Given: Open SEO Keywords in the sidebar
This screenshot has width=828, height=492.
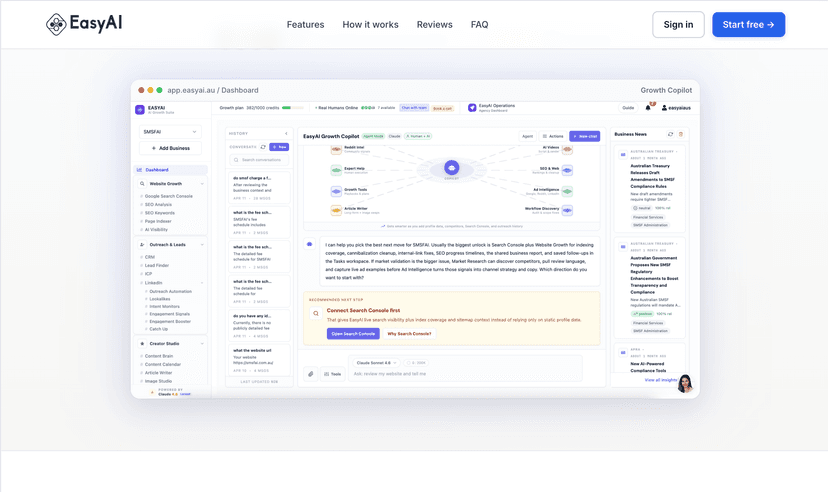Looking at the screenshot, I should click(x=159, y=213).
